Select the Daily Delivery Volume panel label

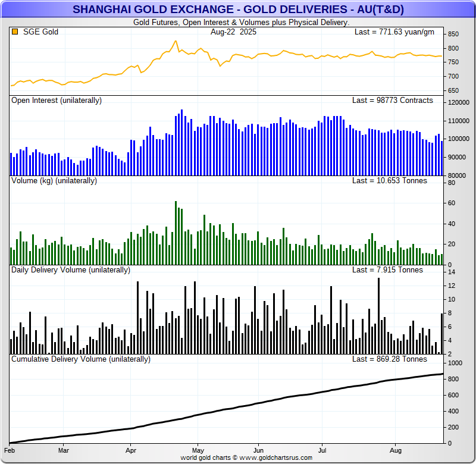(71, 270)
